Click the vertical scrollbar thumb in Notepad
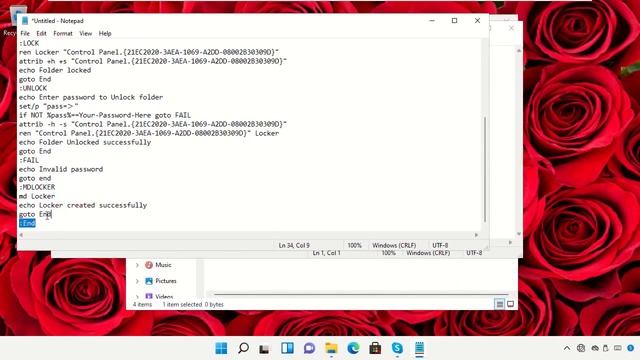This screenshot has height=360, width=640. 485,169
